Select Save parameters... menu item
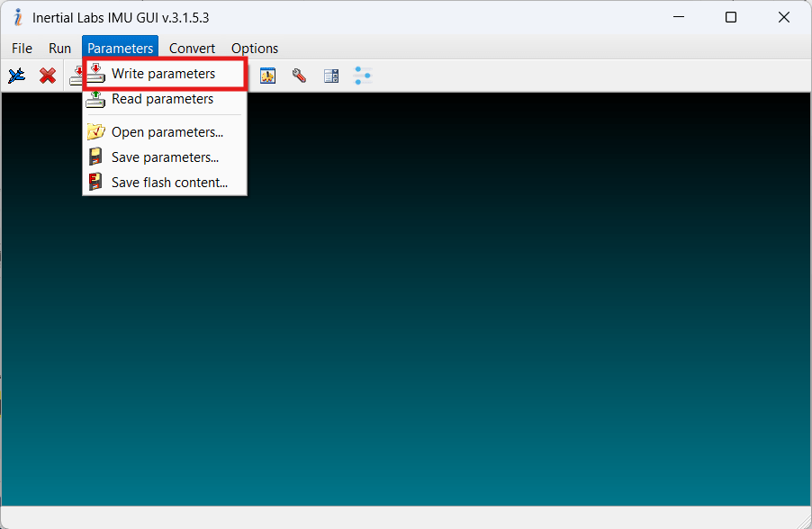Screen dimensions: 812x529 click(165, 157)
